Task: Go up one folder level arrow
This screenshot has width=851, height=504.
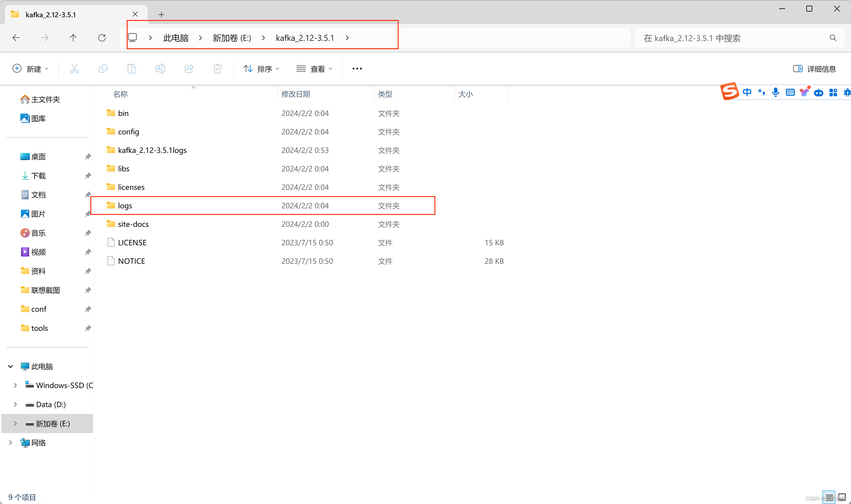Action: 73,38
